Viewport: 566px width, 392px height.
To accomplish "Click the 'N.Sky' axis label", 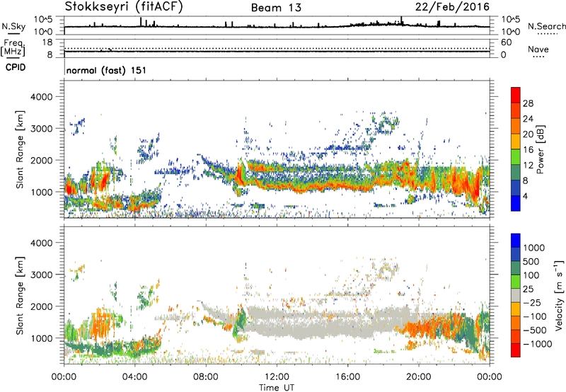I will [13, 26].
